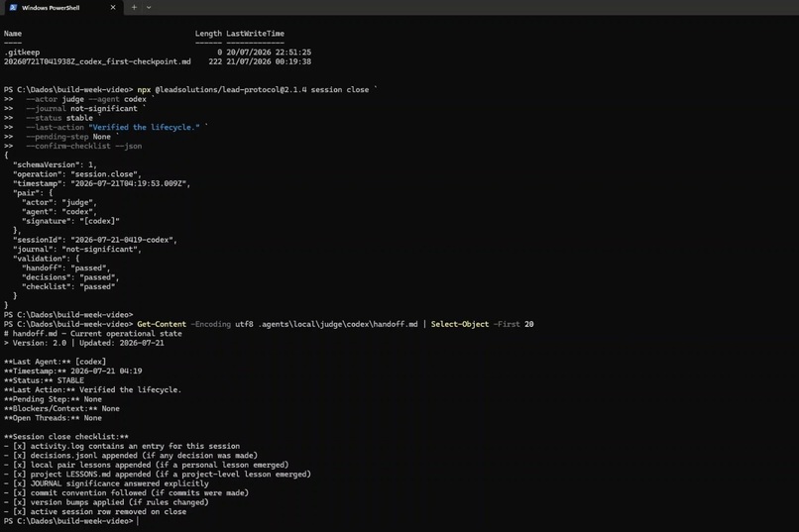Viewport: 799px width, 532px height.
Task: Click the codex_first-checkpoint.md file name
Action: 97,61
